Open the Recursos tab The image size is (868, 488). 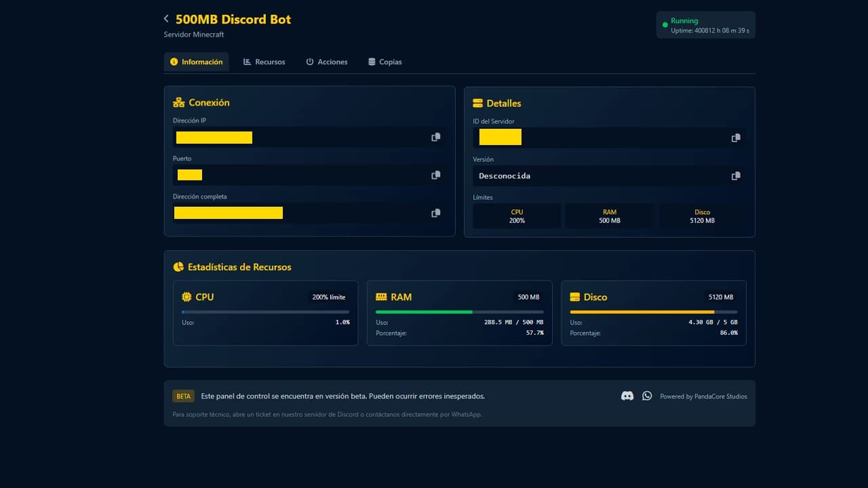pos(264,62)
